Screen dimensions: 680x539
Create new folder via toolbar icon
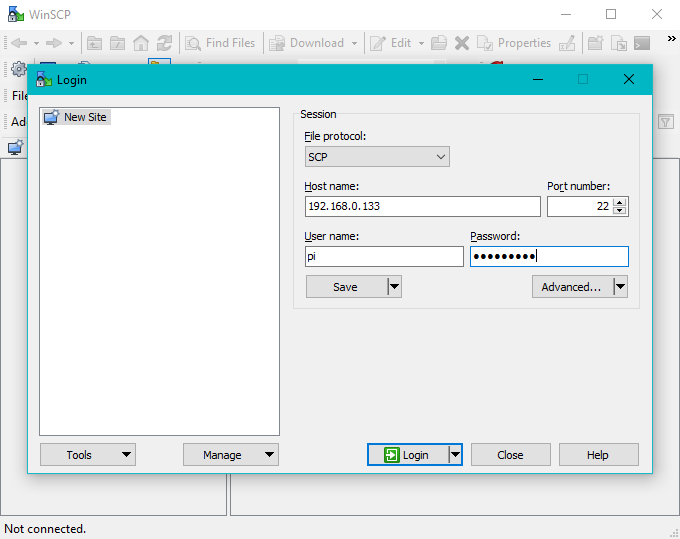tap(595, 43)
